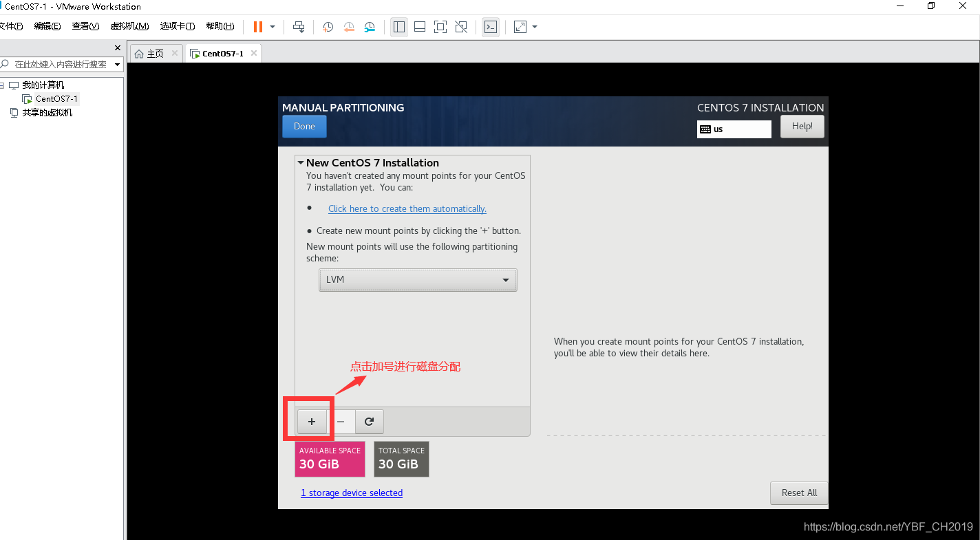Close the CentOS7-1 tab

coord(254,53)
